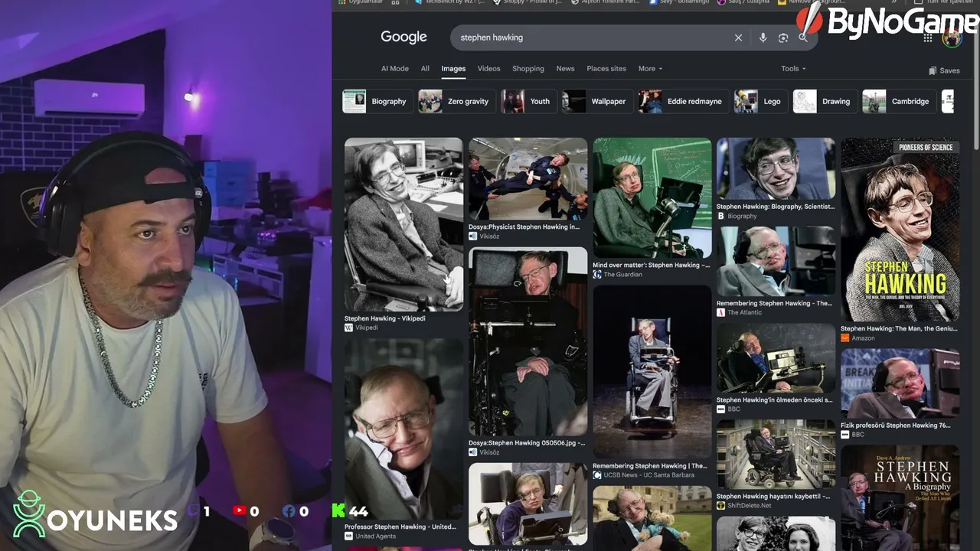Click the magnifier search icon

click(x=803, y=37)
